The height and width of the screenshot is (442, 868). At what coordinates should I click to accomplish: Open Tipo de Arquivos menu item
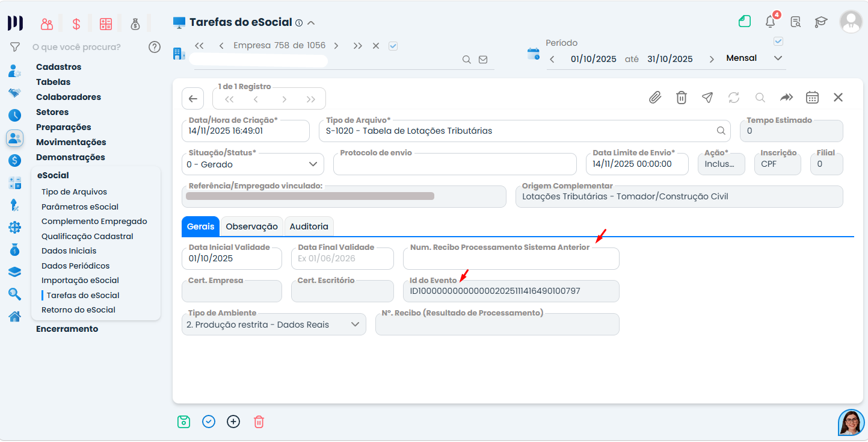(x=74, y=192)
